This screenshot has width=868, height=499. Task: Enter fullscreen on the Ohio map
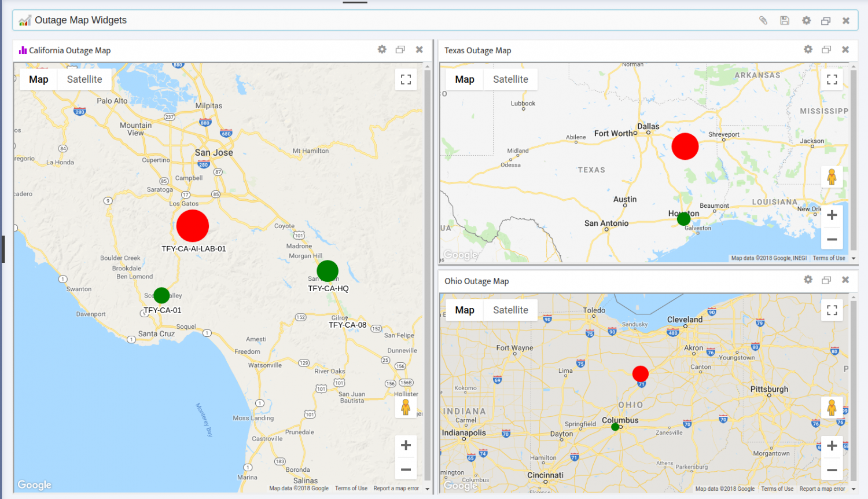[832, 310]
